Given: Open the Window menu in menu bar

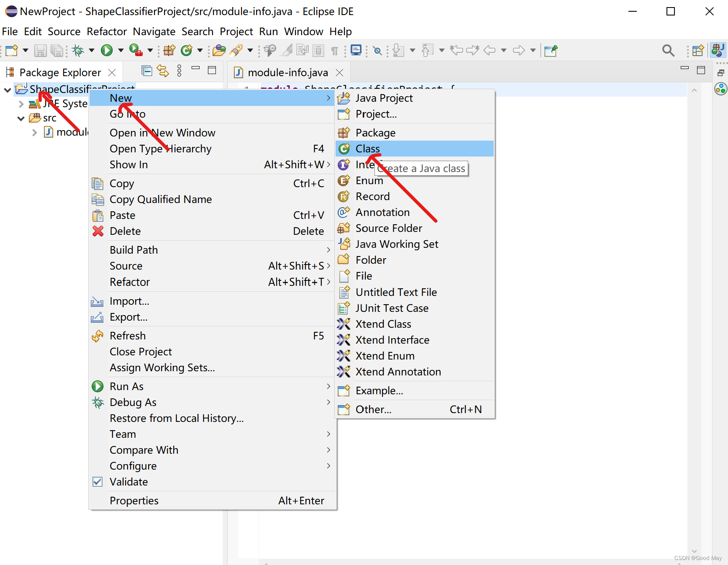Looking at the screenshot, I should pos(303,31).
